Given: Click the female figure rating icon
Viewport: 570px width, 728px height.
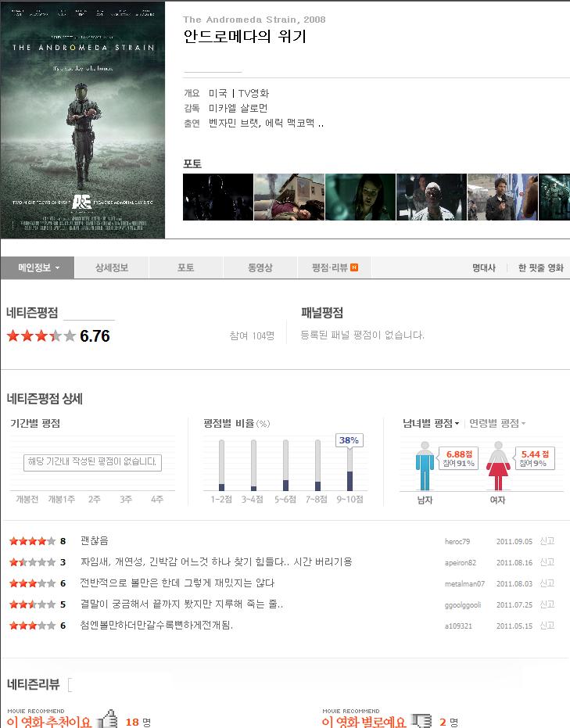Looking at the screenshot, I should point(498,466).
